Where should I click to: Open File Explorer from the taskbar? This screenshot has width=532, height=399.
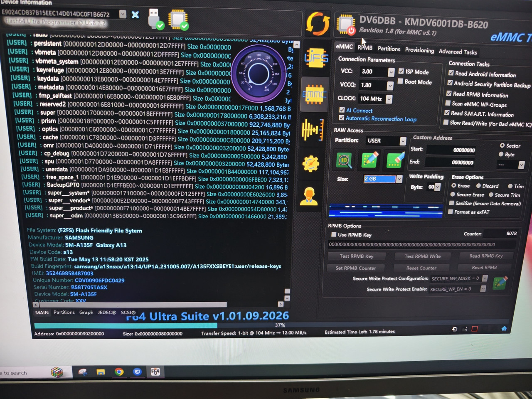point(101,372)
